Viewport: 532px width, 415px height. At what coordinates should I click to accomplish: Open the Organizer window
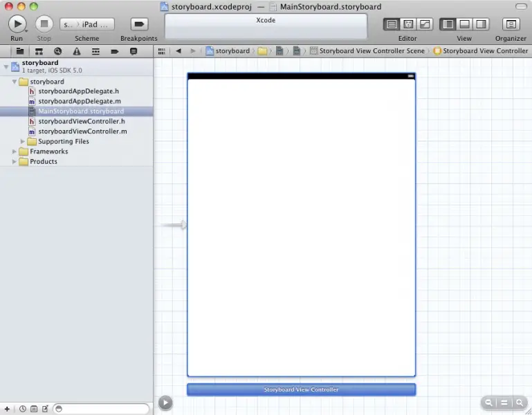(511, 24)
